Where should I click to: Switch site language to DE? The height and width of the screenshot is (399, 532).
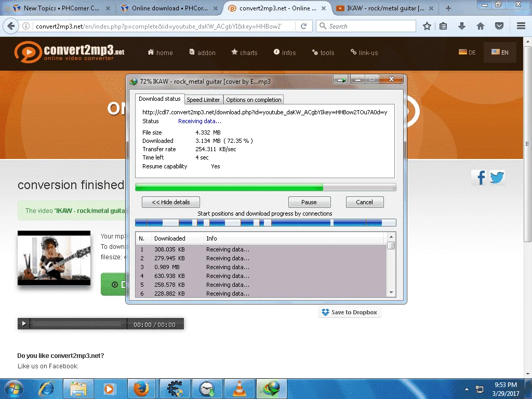pos(467,52)
